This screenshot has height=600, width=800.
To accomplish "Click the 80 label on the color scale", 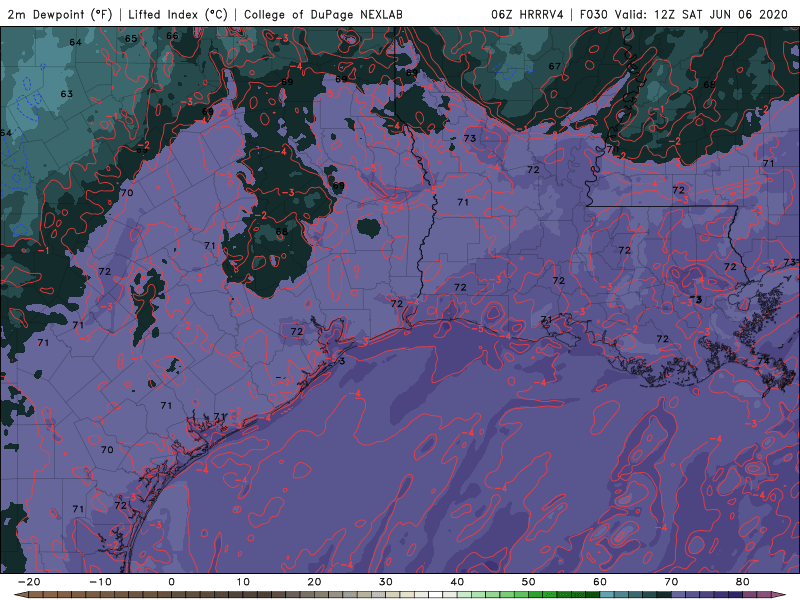I will 743,582.
